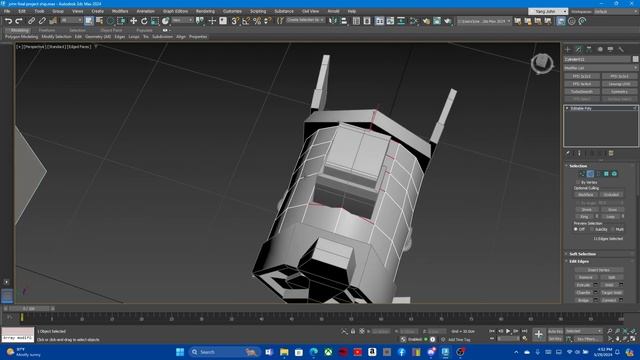Open the Create Selection Set dropdown
Screen dimensions: 640x360
(x=305, y=20)
